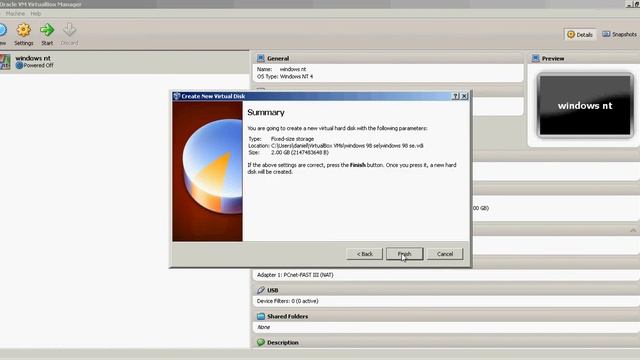Click the General section heading

(x=278, y=59)
